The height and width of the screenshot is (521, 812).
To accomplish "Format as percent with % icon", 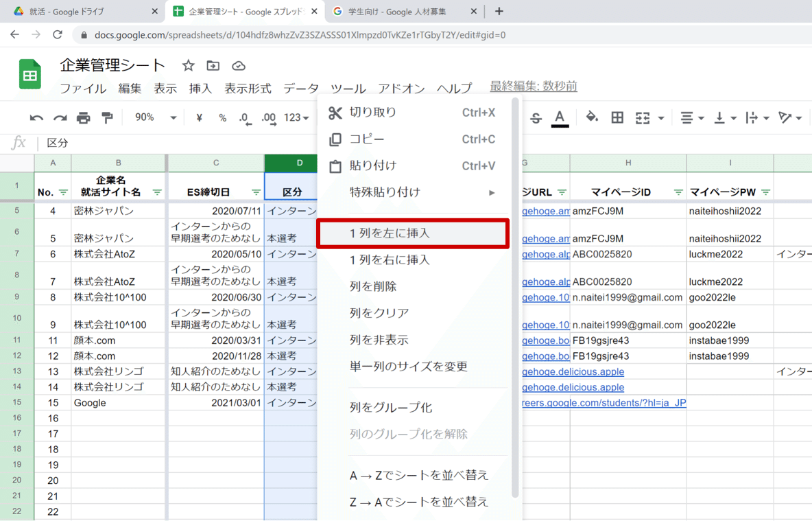I will click(x=223, y=118).
